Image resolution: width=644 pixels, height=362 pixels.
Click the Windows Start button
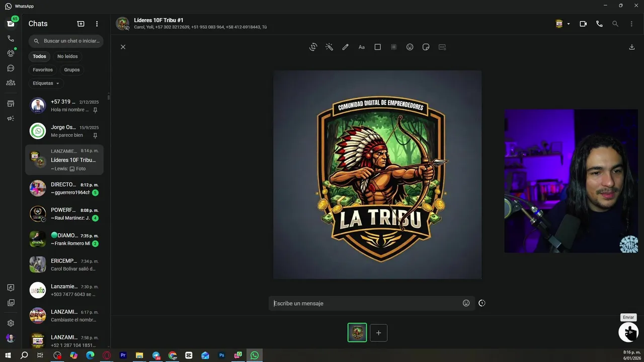[8, 355]
